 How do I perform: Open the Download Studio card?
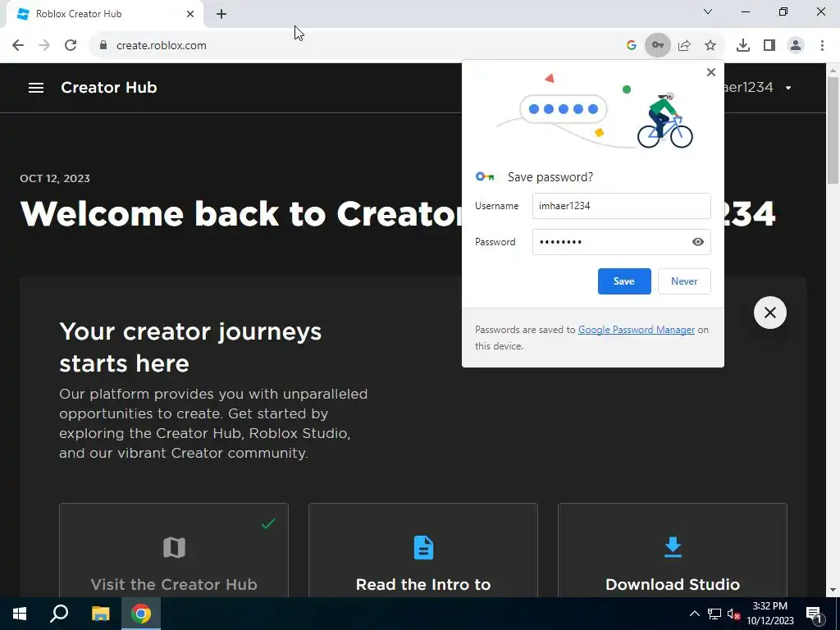click(673, 550)
